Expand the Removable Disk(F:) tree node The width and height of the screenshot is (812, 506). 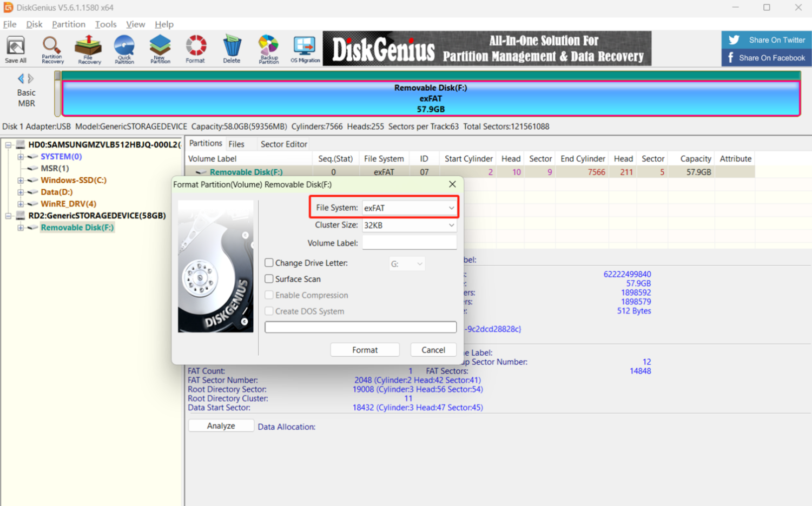[20, 228]
